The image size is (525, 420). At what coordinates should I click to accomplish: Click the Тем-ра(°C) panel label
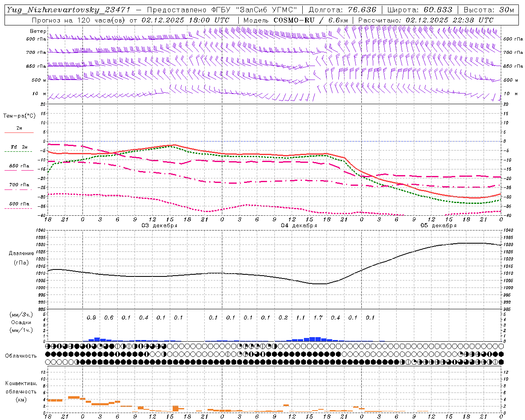[19, 116]
